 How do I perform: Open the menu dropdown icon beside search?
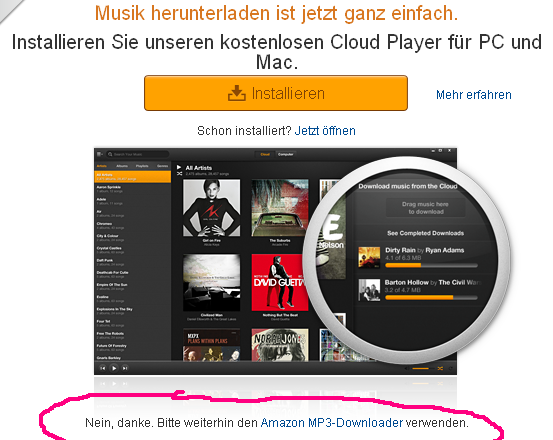(x=100, y=154)
